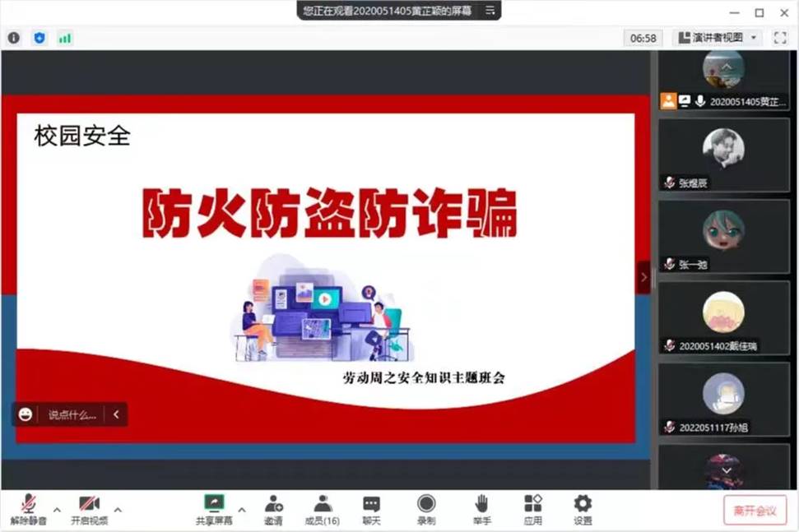The image size is (799, 532).
Task: Open the Invite (邀请) option
Action: pyautogui.click(x=273, y=510)
